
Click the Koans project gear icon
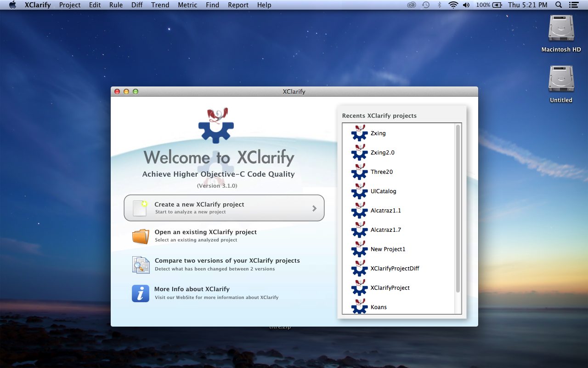pyautogui.click(x=359, y=306)
